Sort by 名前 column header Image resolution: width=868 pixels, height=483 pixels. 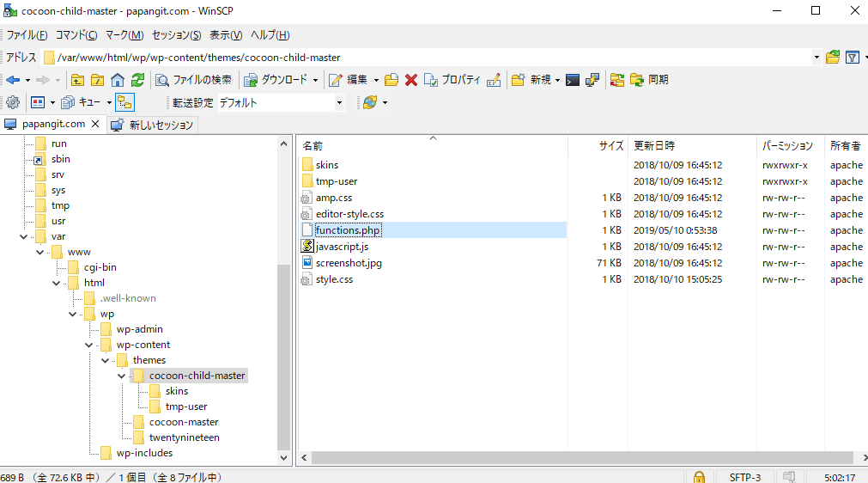pyautogui.click(x=433, y=146)
